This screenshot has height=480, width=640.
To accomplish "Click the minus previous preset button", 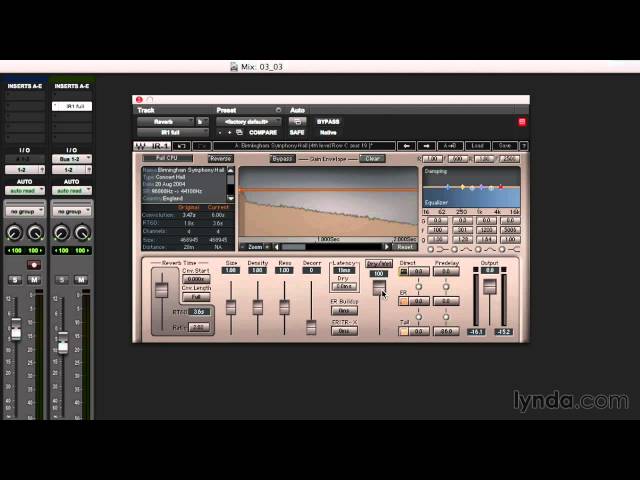I will pos(220,133).
